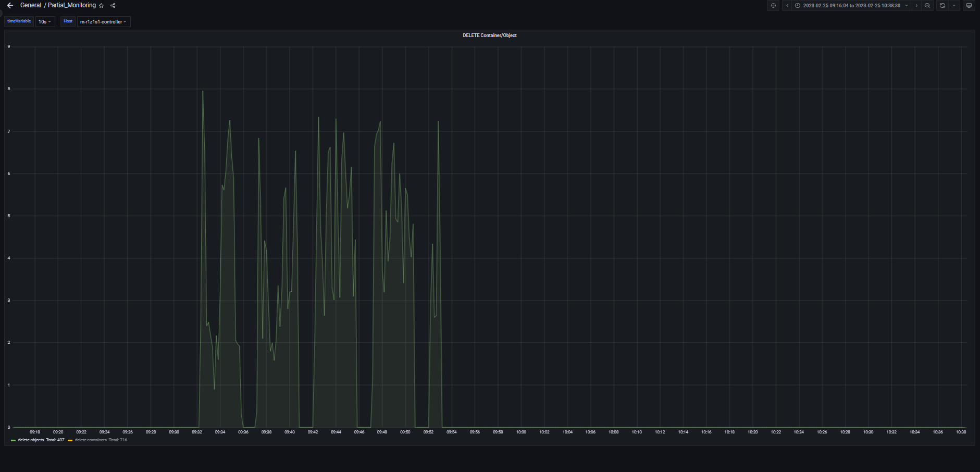
Task: Shift time range forward
Action: click(x=916, y=6)
